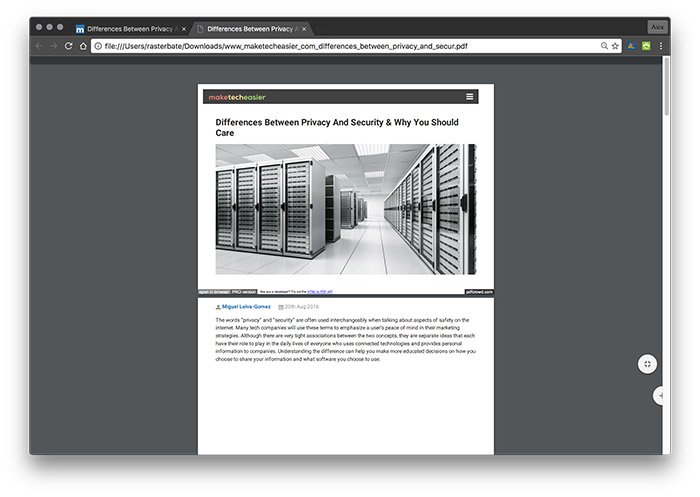
Task: Bookmark this page with the star
Action: [615, 46]
